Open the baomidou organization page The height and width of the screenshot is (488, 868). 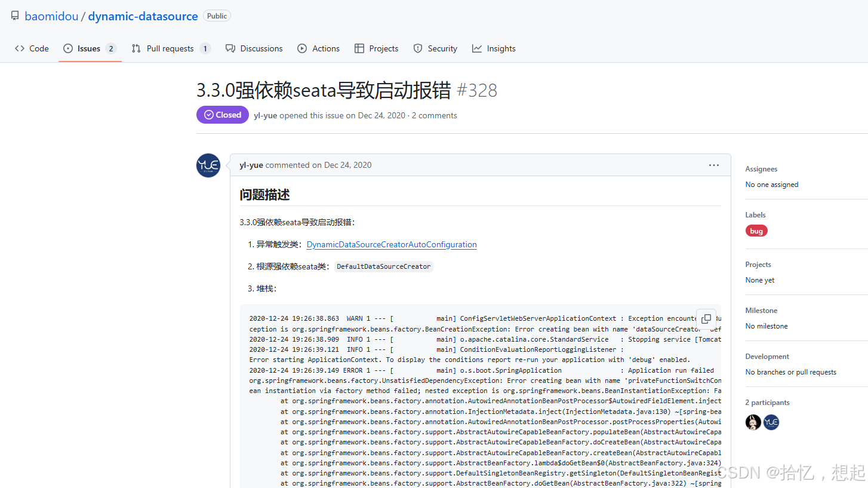[51, 16]
